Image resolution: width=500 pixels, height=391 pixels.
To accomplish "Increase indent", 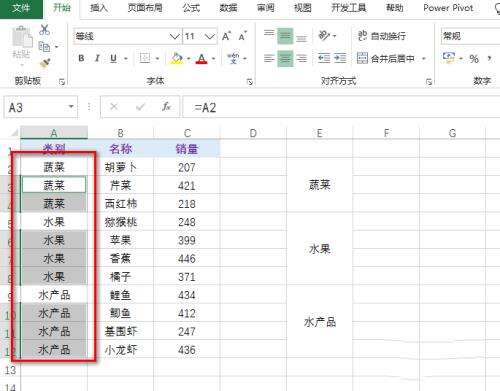I will pos(340,58).
